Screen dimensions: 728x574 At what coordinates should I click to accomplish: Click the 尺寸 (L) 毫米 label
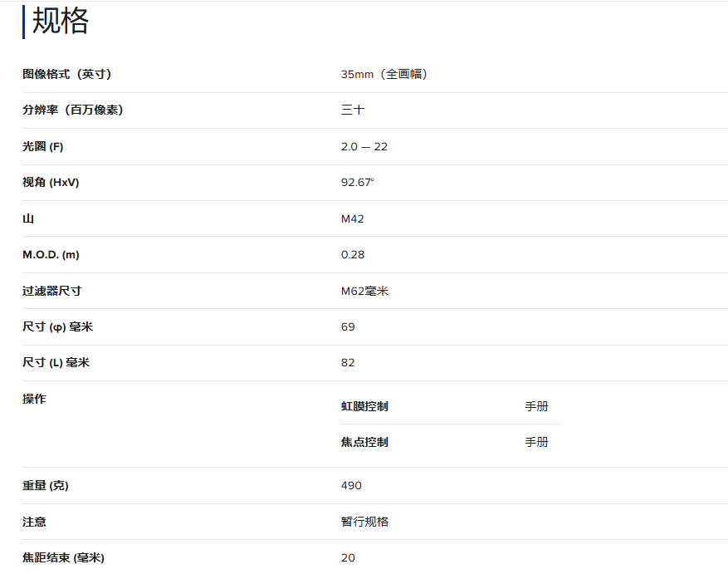pyautogui.click(x=56, y=363)
